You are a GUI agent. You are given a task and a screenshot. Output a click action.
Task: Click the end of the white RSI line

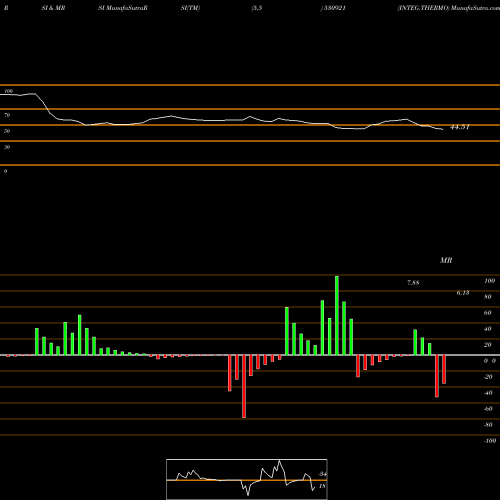(x=442, y=129)
